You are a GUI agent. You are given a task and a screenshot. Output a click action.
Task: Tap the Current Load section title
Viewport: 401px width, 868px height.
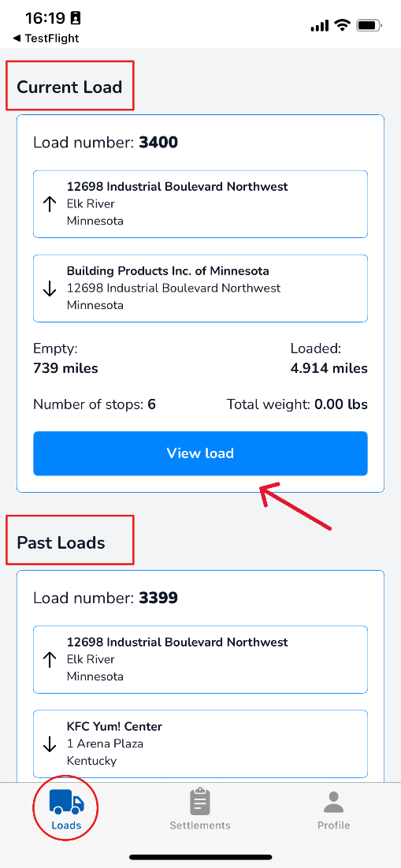69,87
